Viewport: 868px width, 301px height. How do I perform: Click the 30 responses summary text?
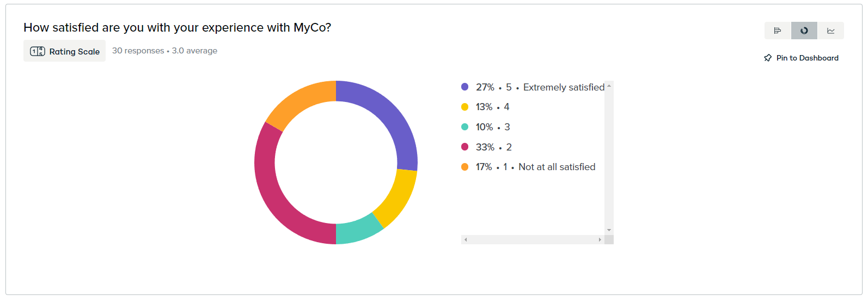[138, 51]
